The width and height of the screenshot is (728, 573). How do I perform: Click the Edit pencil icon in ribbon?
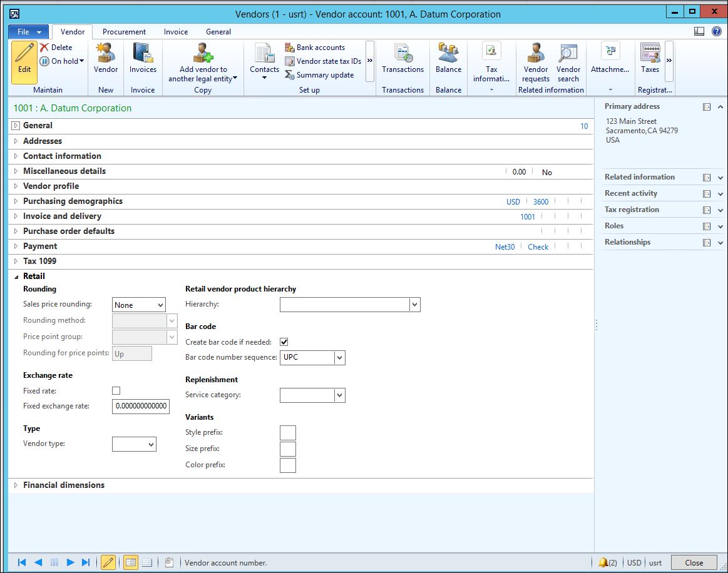coord(24,61)
